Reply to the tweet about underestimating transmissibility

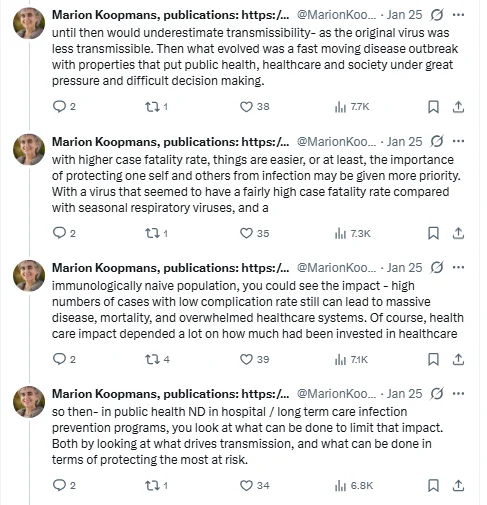coord(60,106)
